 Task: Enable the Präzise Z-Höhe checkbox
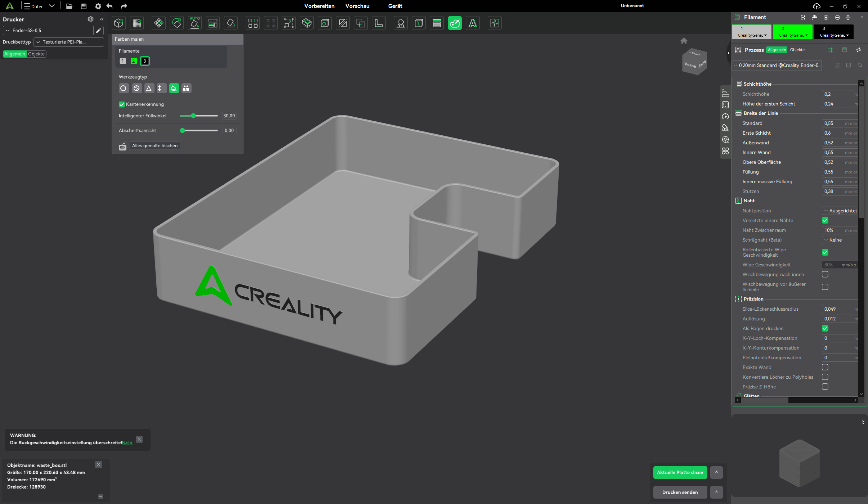pyautogui.click(x=825, y=387)
